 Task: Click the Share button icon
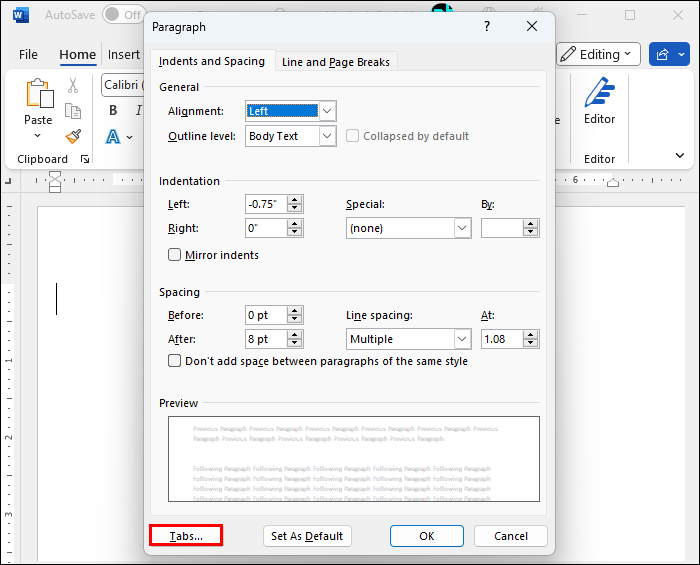[x=662, y=54]
